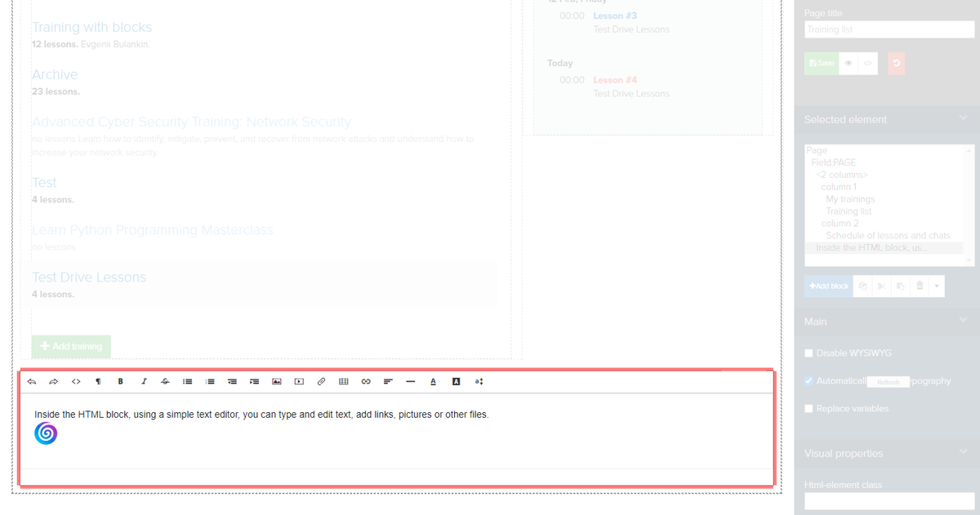Select the <2 columns> node in the tree
Screen dimensions: 980x515
(842, 175)
